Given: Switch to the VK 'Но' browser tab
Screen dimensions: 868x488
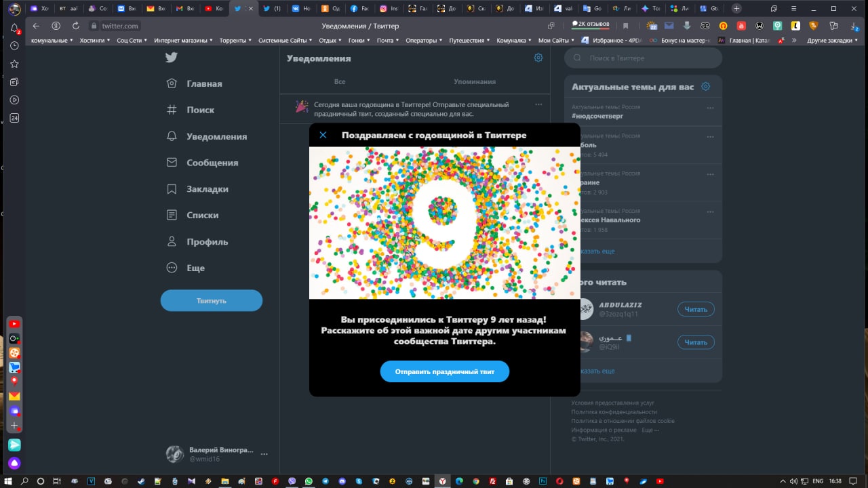Looking at the screenshot, I should click(302, 9).
